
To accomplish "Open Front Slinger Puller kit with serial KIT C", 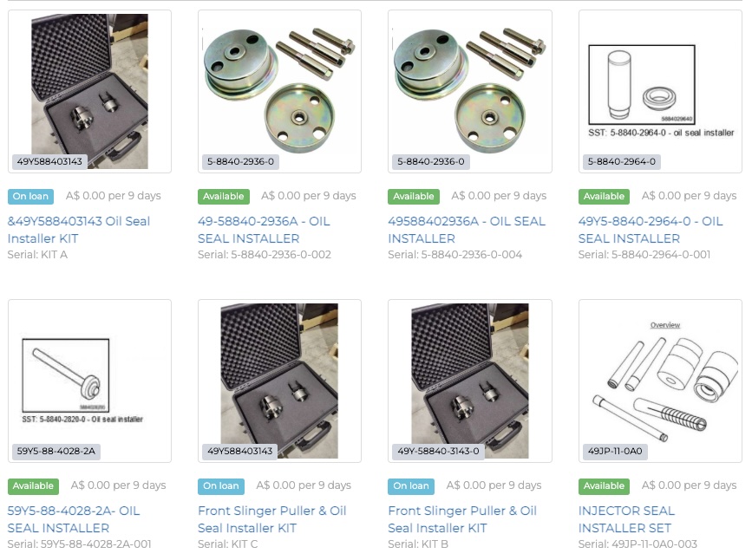I will pos(272,519).
